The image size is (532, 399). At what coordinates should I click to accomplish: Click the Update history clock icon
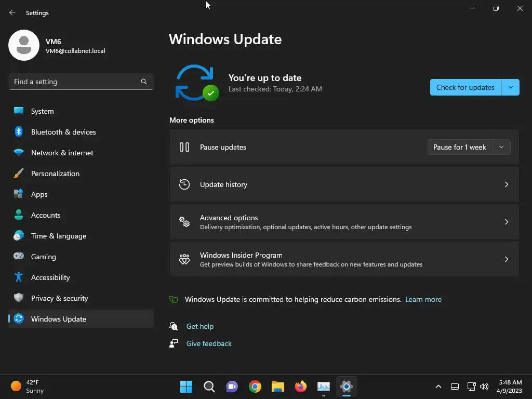pos(184,184)
